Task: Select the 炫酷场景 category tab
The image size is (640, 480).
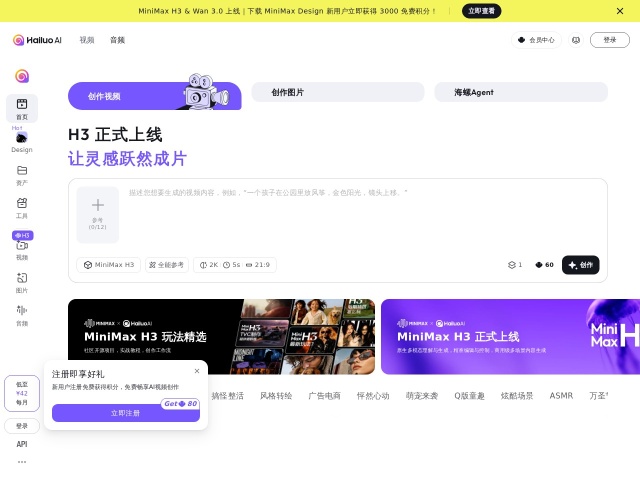Action: coord(517,396)
